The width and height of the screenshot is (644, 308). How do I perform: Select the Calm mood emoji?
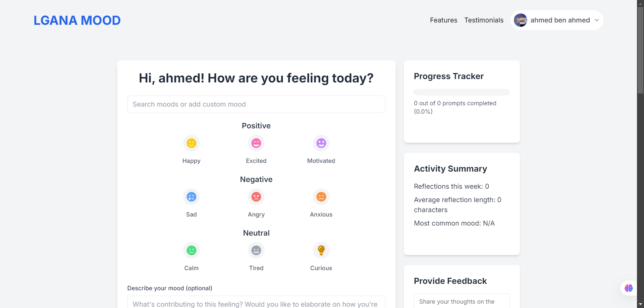pyautogui.click(x=191, y=251)
